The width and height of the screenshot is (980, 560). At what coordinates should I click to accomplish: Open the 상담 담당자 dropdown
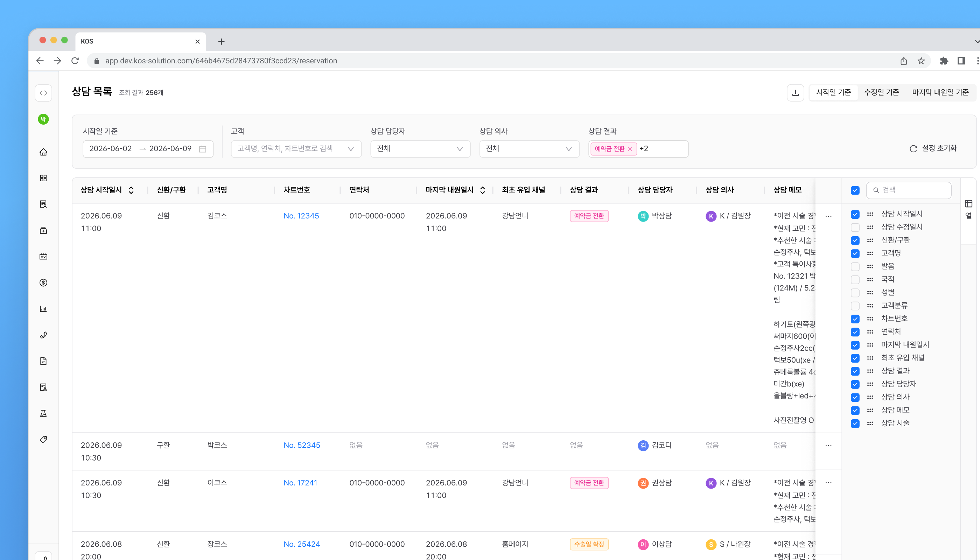(x=420, y=149)
